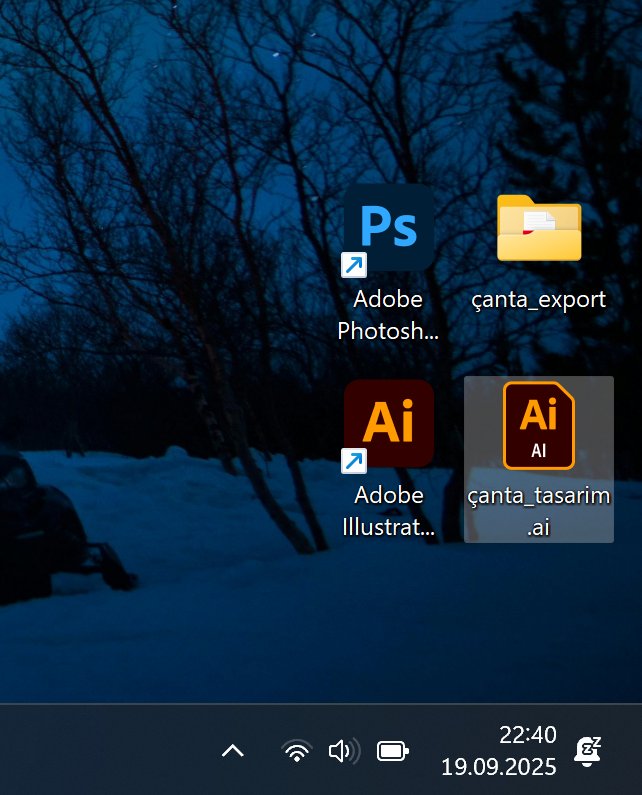Select the Adobe Illustrator shortcut icon
Screen dimensions: 642x795
[389, 424]
